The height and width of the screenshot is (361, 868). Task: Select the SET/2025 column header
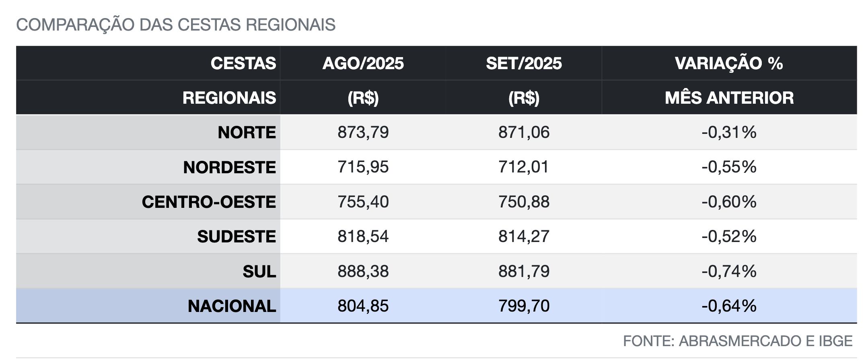click(x=524, y=64)
